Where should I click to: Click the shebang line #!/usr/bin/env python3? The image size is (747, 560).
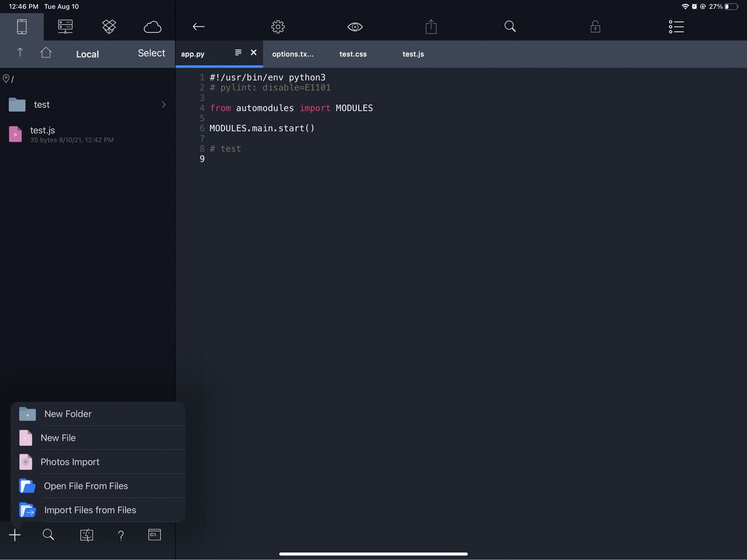268,78
